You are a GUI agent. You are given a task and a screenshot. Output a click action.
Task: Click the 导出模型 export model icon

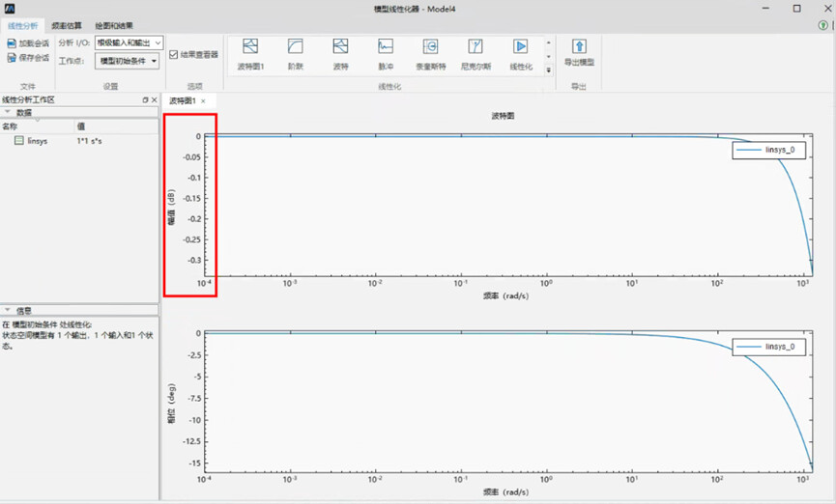pos(579,45)
